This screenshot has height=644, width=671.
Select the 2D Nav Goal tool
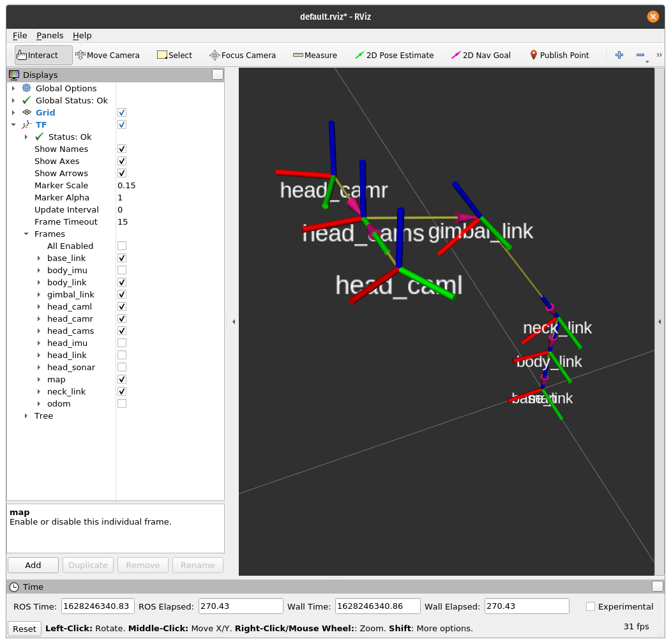point(481,55)
